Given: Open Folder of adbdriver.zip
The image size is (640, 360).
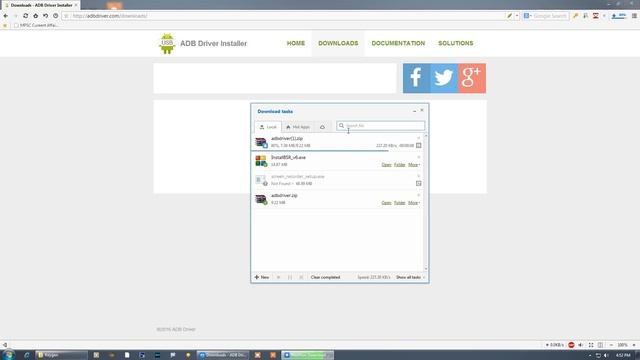Looking at the screenshot, I should (x=400, y=203).
